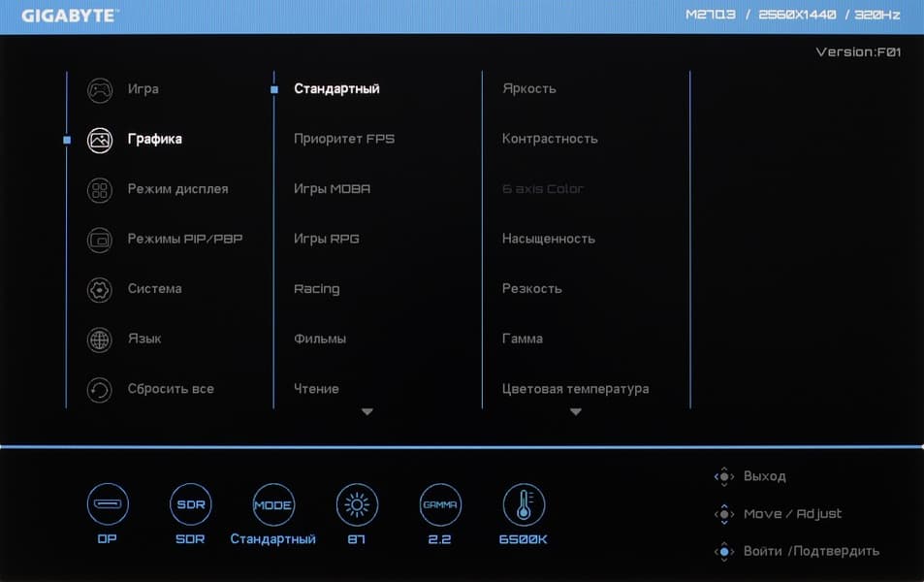Expand more picture modes with down arrow under Чтение
The height and width of the screenshot is (582, 924).
coord(367,411)
